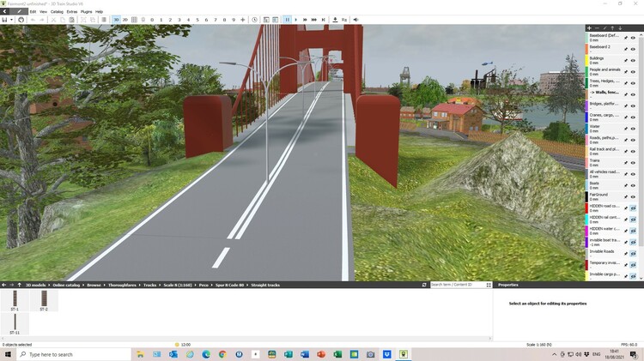
Task: Toggle the sound speaker icon
Action: [x=355, y=20]
